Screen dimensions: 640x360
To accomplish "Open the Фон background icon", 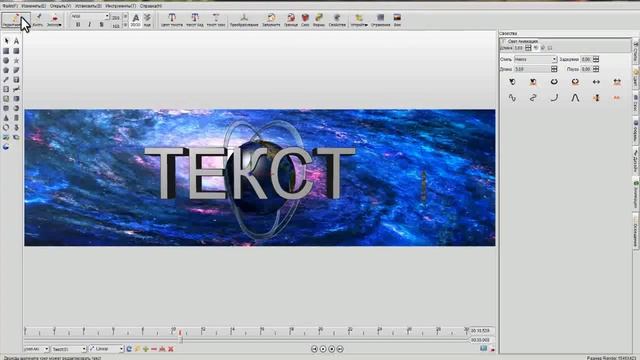I will (x=397, y=19).
